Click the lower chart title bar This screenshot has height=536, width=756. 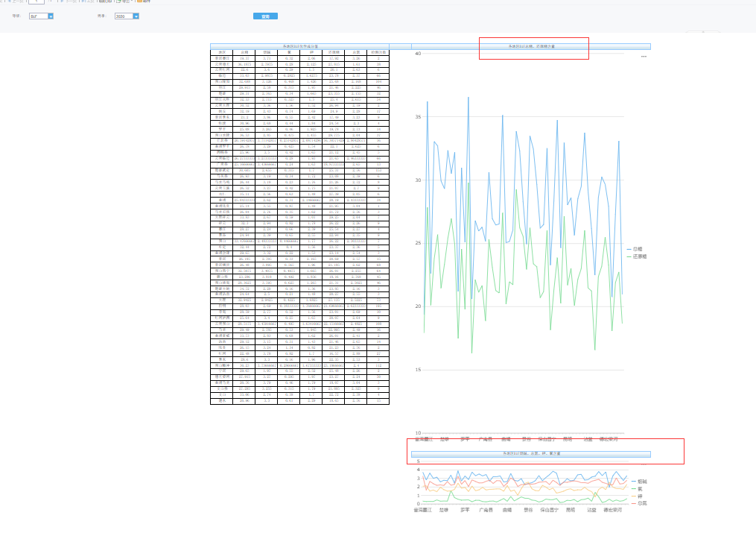click(531, 453)
